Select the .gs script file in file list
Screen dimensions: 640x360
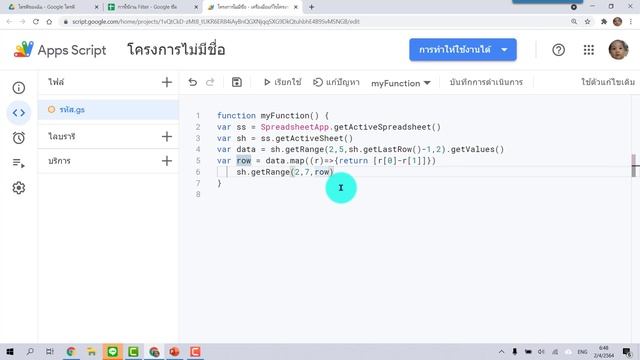108,109
